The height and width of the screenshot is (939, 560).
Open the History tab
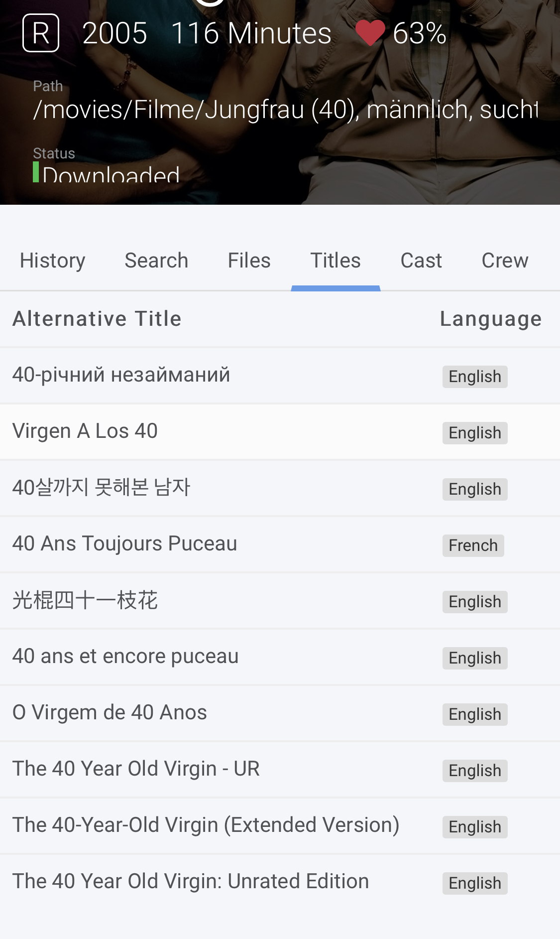click(x=52, y=261)
